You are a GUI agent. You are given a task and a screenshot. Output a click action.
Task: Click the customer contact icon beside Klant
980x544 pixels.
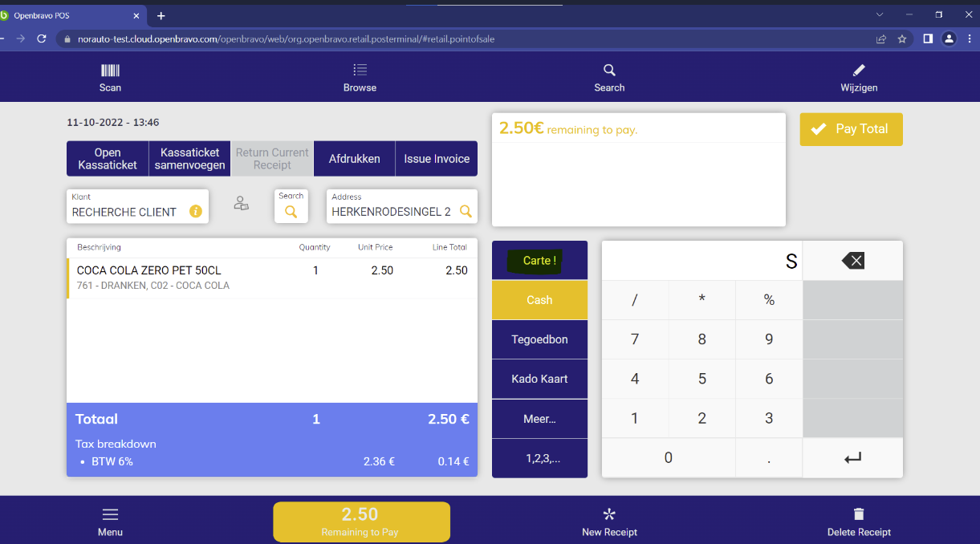(241, 204)
